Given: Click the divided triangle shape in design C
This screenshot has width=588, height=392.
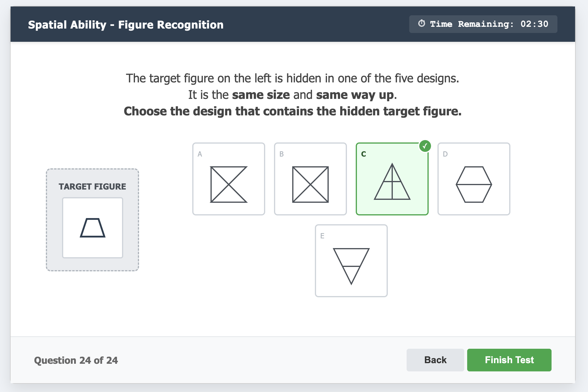Looking at the screenshot, I should 392,182.
